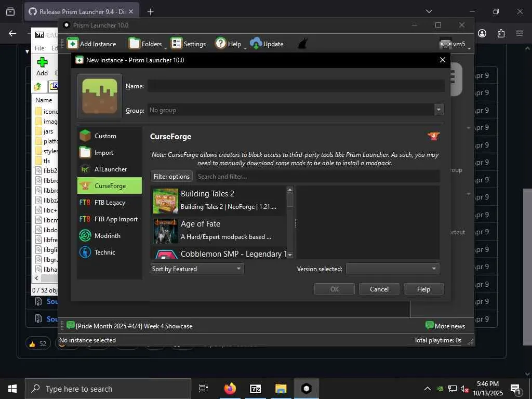Viewport: 532px width, 399px height.
Task: Click 7-Zip up-folder arrow icon
Action: [37, 87]
